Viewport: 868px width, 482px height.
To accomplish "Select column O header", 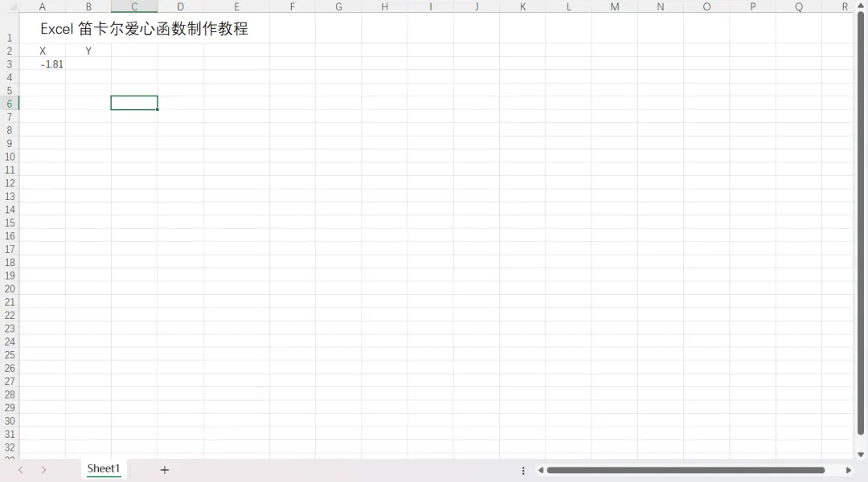I will click(706, 6).
